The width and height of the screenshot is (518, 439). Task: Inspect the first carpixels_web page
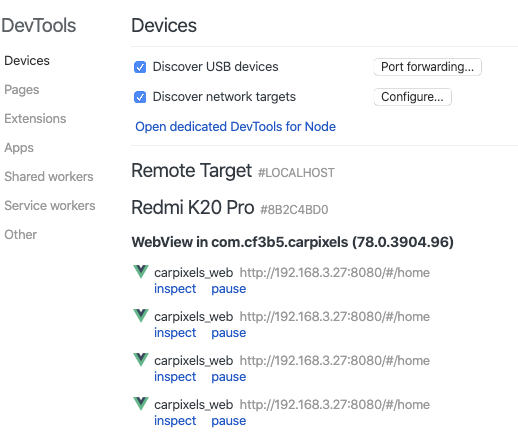tap(175, 289)
